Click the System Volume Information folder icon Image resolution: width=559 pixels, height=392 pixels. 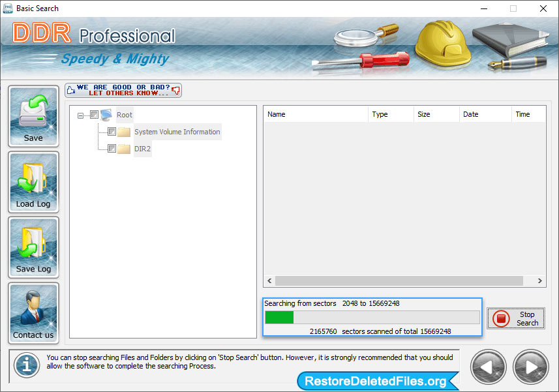tap(124, 132)
